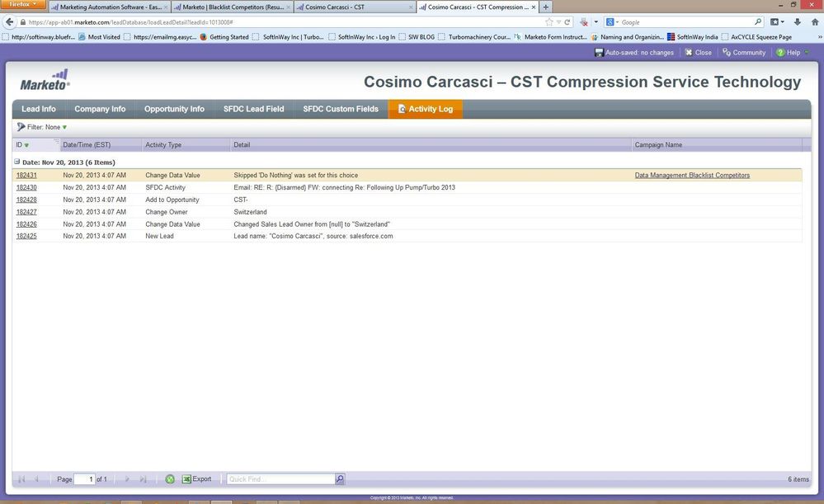The image size is (824, 504).
Task: Switch to the Lead Info tab
Action: click(39, 109)
